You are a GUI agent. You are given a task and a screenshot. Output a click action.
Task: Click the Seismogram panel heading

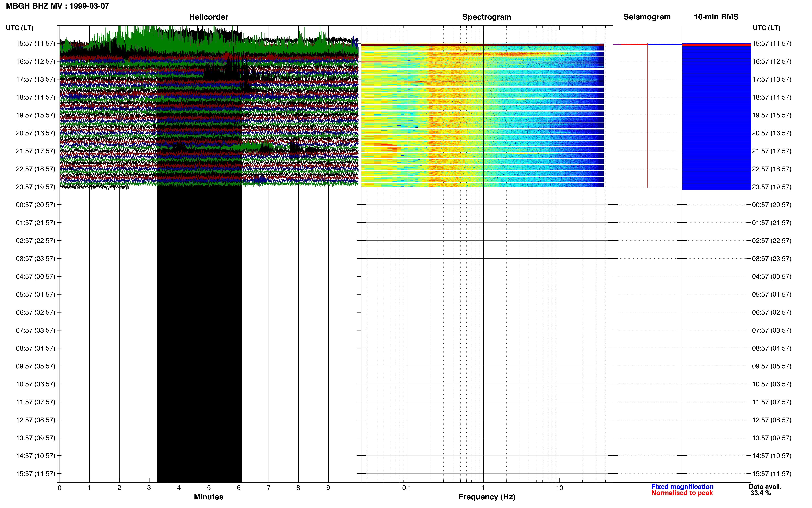coord(647,17)
